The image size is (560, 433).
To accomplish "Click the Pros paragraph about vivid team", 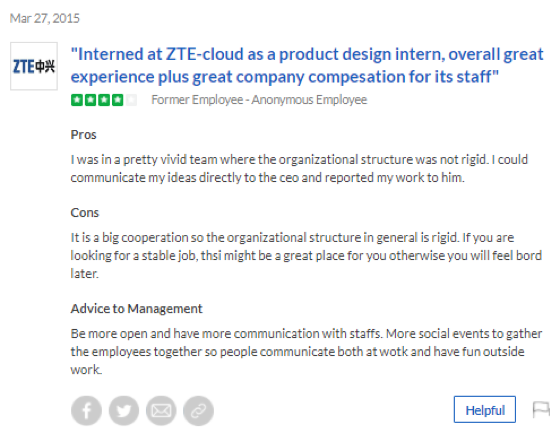I will pyautogui.click(x=299, y=168).
